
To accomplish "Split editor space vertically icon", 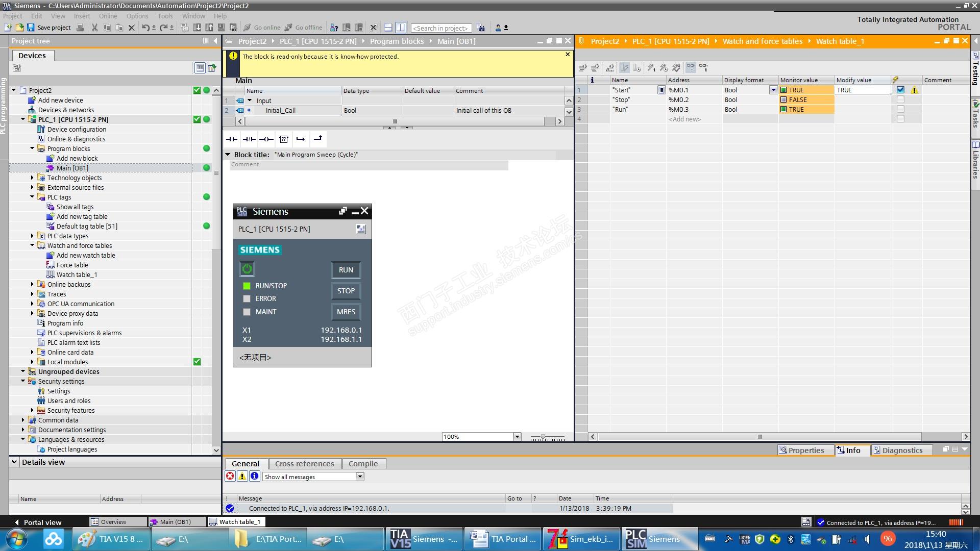I will (x=401, y=28).
